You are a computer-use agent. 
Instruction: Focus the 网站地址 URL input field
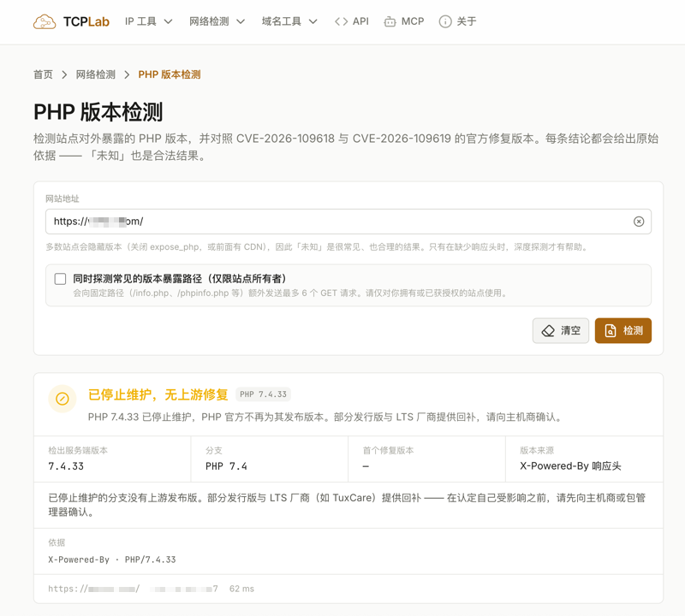point(348,222)
